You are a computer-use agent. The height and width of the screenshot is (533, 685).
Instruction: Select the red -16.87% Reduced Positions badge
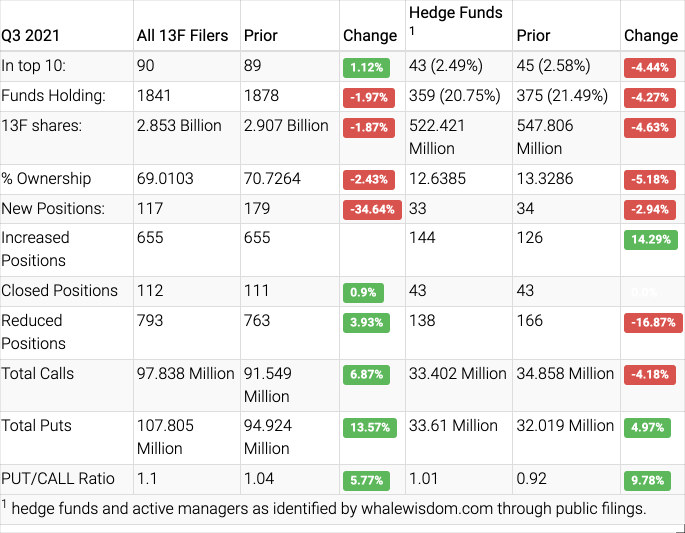651,324
